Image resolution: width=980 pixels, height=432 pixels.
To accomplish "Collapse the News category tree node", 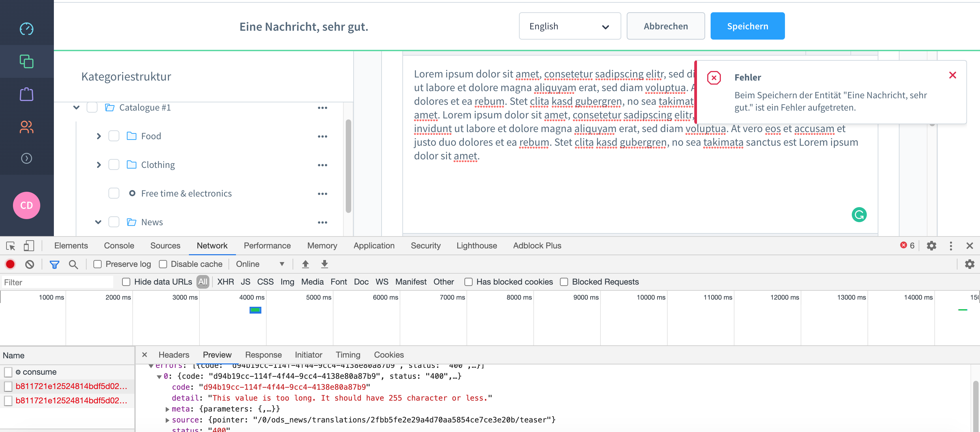I will (x=98, y=222).
